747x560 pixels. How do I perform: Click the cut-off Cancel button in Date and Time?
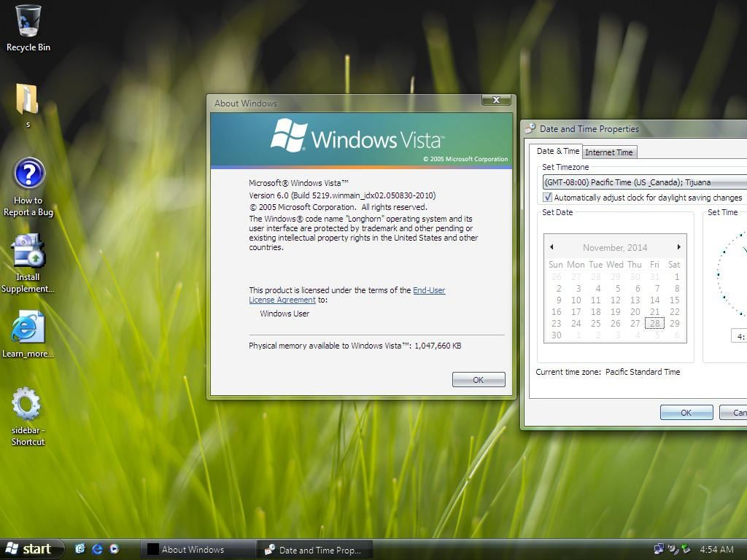[x=733, y=413]
